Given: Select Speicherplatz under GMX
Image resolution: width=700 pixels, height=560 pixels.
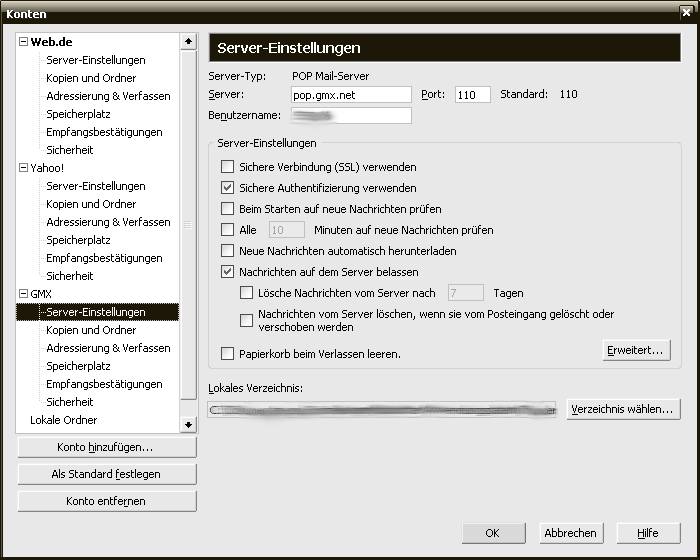Looking at the screenshot, I should point(78,366).
